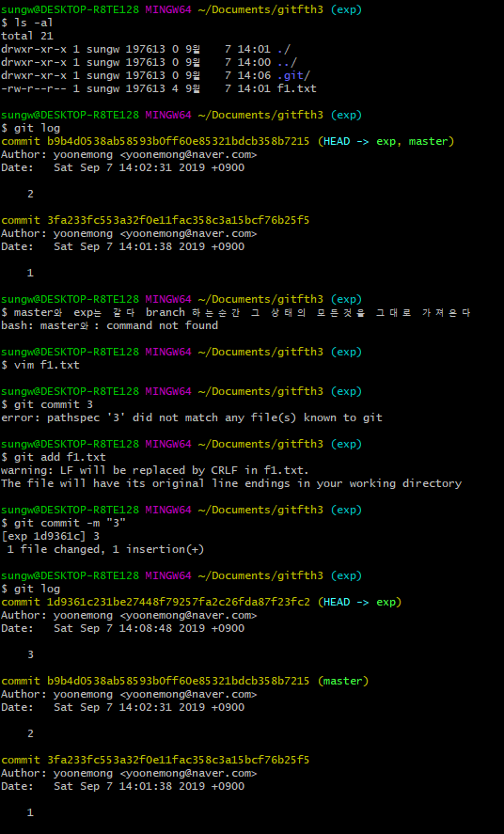Click the Korean "master와 exp는 같다" command line

(x=243, y=312)
